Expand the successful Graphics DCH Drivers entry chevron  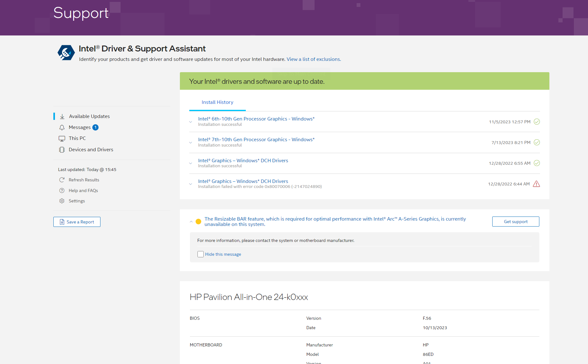(191, 163)
